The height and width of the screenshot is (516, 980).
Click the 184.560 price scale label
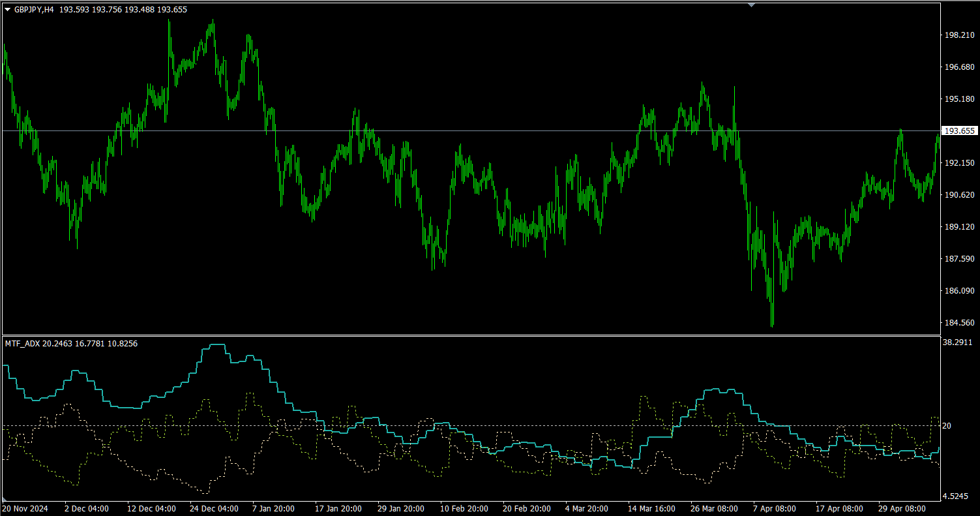pyautogui.click(x=959, y=323)
